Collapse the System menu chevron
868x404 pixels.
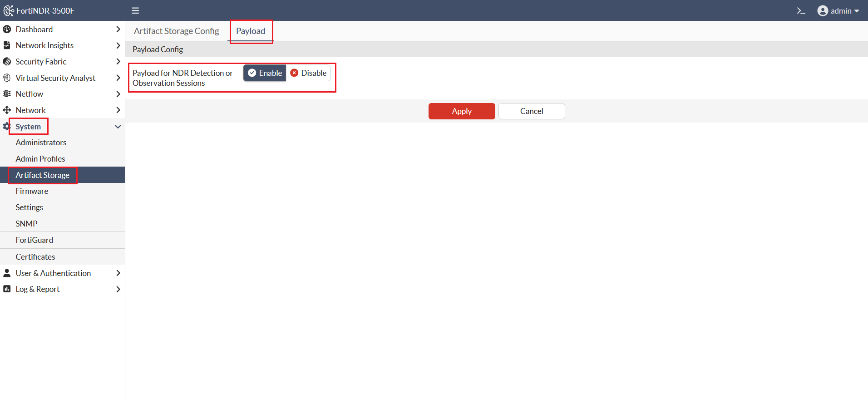pos(118,127)
